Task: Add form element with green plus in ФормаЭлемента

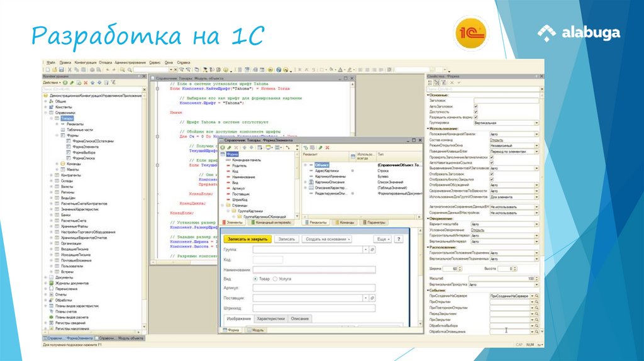Action: click(223, 147)
